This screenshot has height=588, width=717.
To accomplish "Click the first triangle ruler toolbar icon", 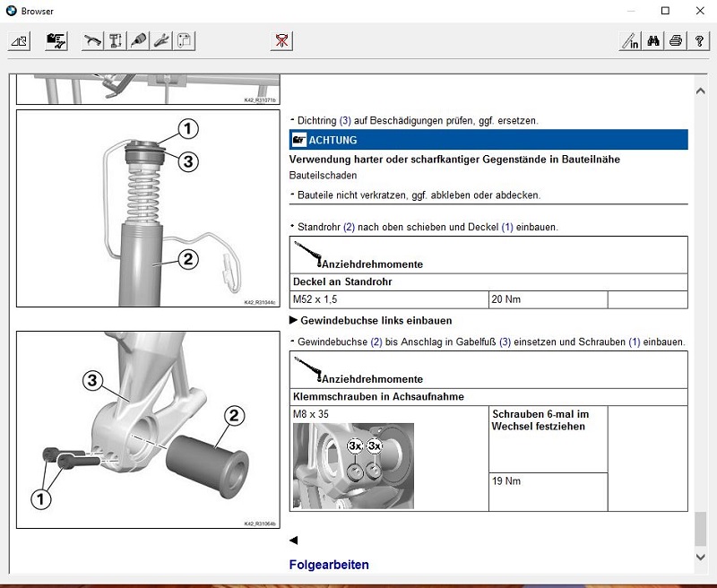I will (x=20, y=40).
